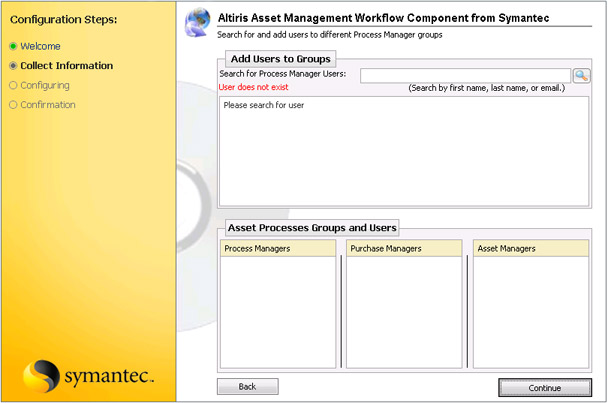608x403 pixels.
Task: Click the Symantec logo
Action: click(88, 375)
